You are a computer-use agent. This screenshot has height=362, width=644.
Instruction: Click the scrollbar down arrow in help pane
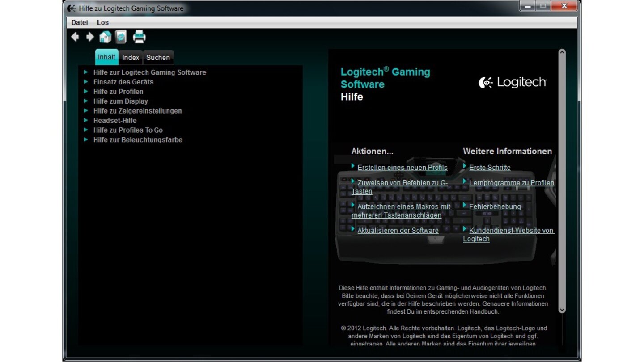[562, 309]
